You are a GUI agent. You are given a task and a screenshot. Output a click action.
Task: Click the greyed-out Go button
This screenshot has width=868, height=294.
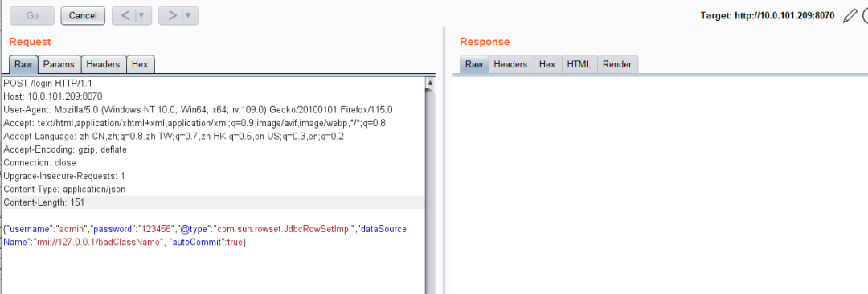click(x=32, y=15)
